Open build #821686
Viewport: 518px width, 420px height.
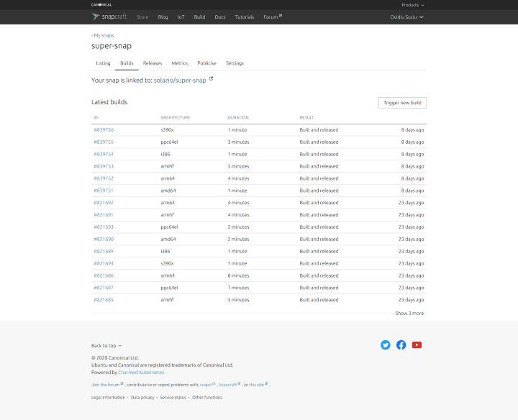click(x=104, y=275)
